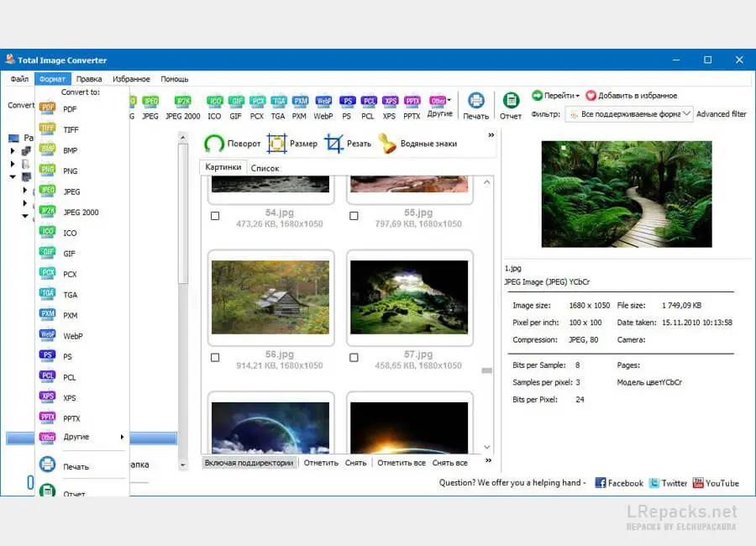This screenshot has height=546, width=756.
Task: Open the Избранное menu
Action: tap(131, 79)
